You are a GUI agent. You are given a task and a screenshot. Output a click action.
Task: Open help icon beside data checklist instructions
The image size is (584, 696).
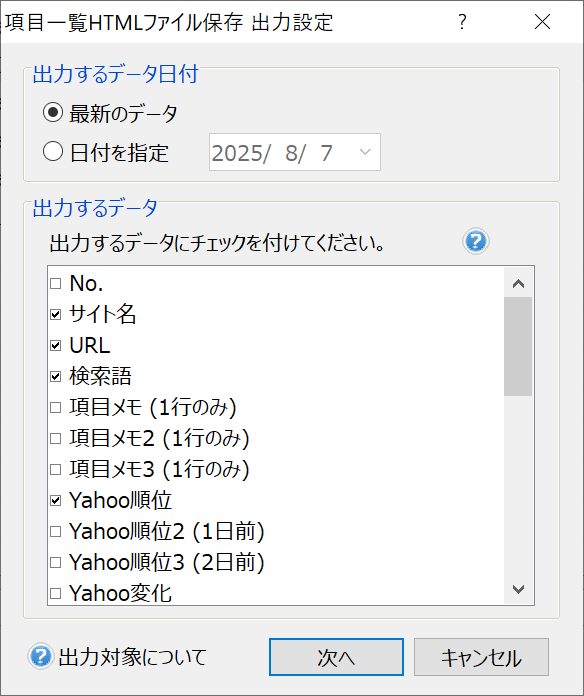pos(476,241)
